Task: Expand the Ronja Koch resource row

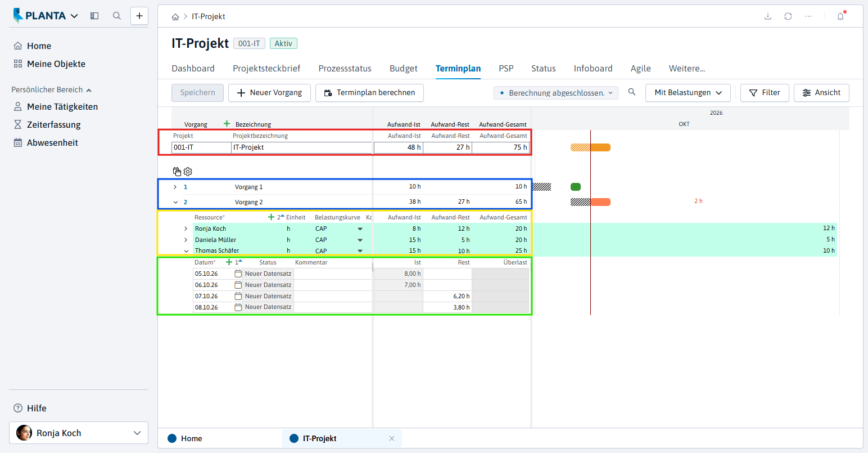Action: click(186, 228)
